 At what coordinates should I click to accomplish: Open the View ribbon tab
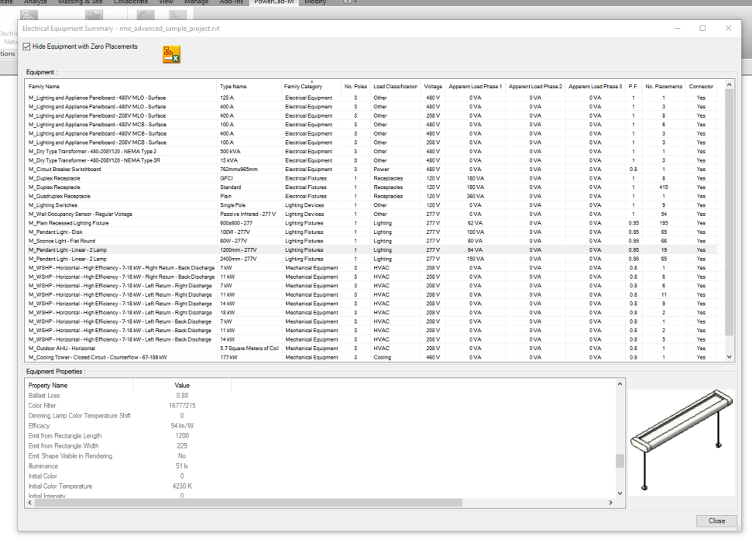point(166,2)
